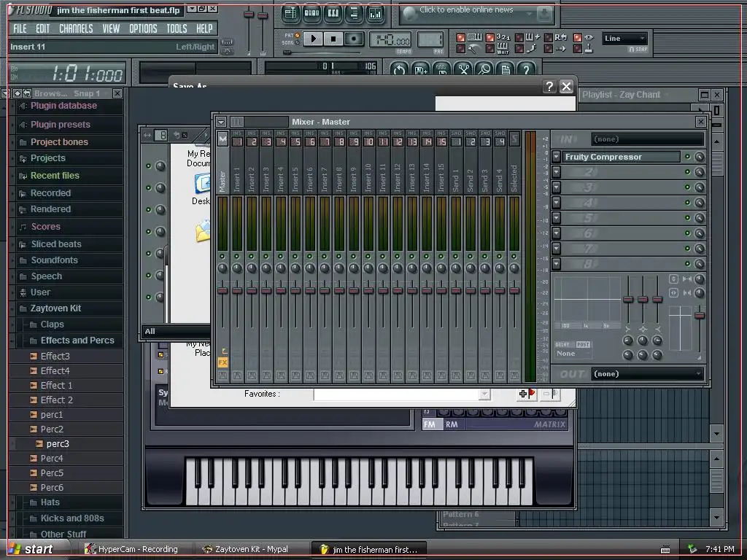Open the mixer IN (none) input selector

[648, 139]
